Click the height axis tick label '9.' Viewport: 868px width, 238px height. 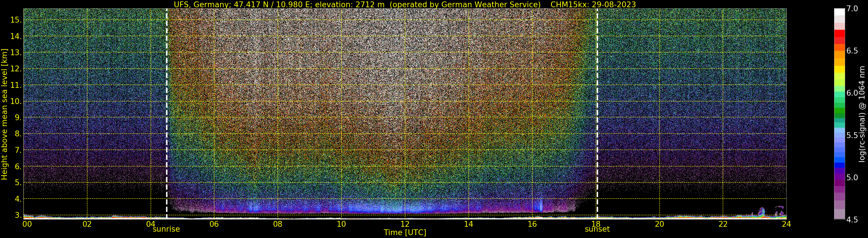pos(18,118)
